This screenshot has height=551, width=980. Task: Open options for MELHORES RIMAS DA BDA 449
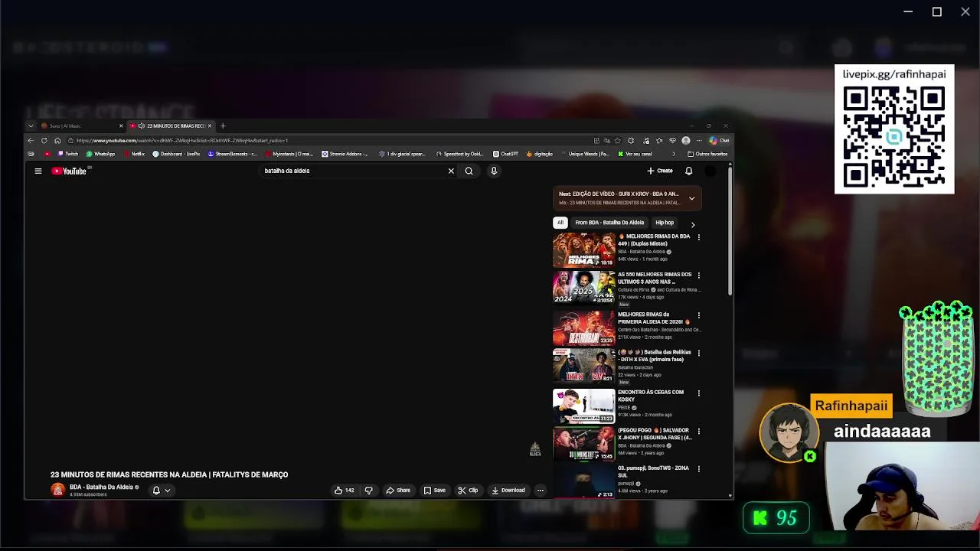point(698,237)
